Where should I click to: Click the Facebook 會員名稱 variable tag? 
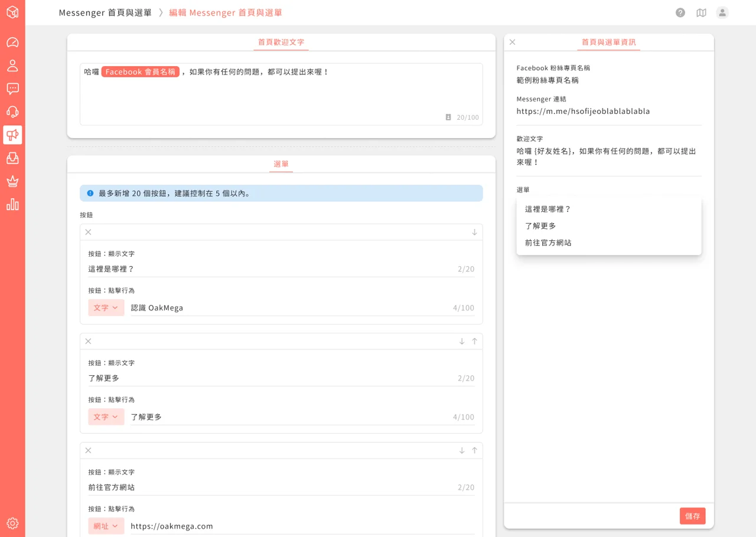(141, 71)
